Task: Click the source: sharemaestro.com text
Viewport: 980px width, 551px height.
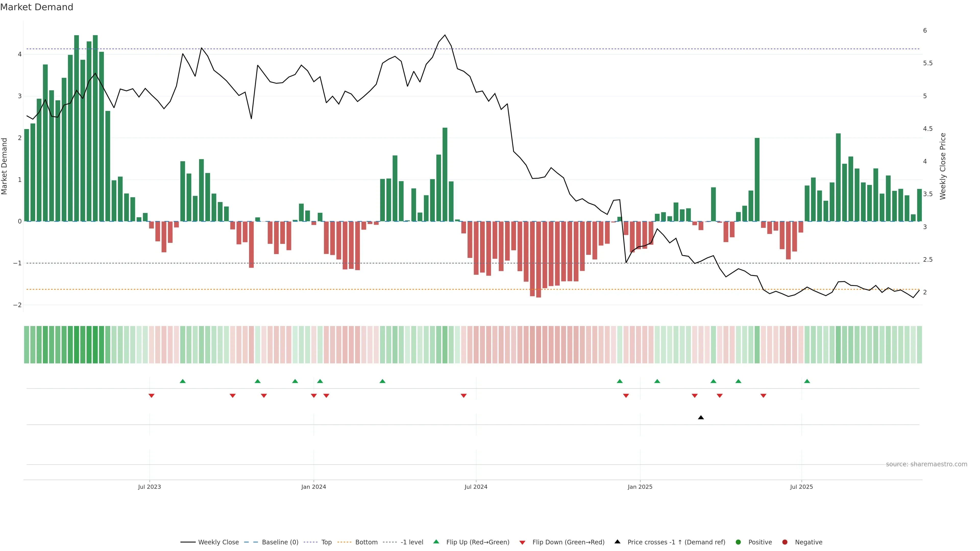Action: 926,464
